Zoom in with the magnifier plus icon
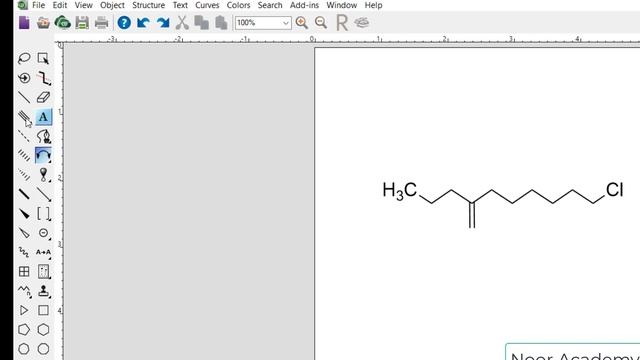 click(x=302, y=22)
